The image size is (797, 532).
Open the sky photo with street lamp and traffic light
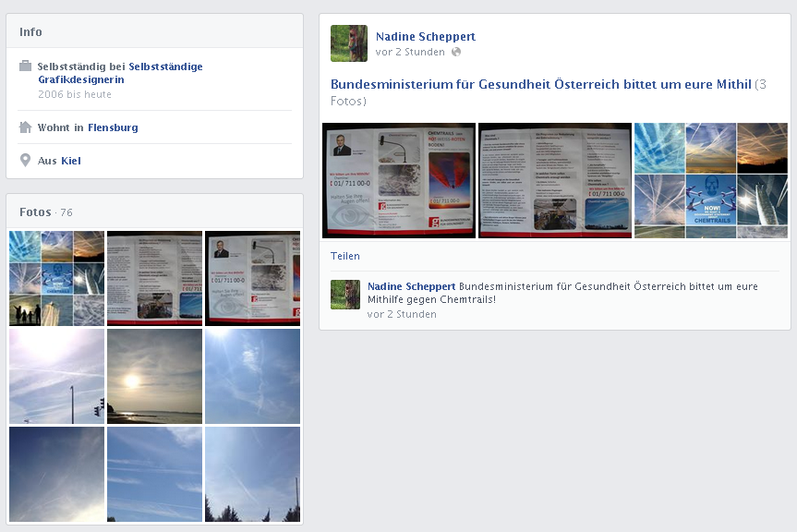pos(57,376)
